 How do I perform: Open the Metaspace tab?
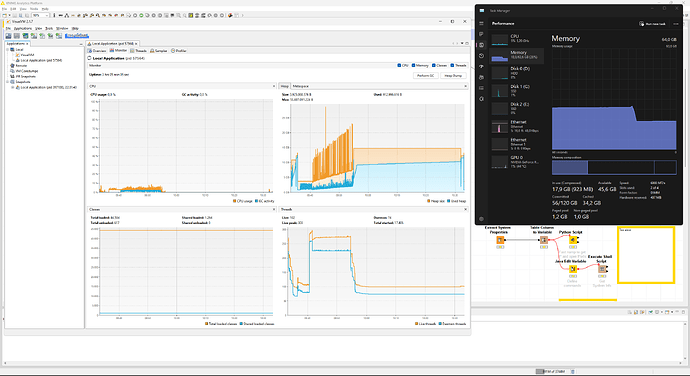pyautogui.click(x=301, y=86)
